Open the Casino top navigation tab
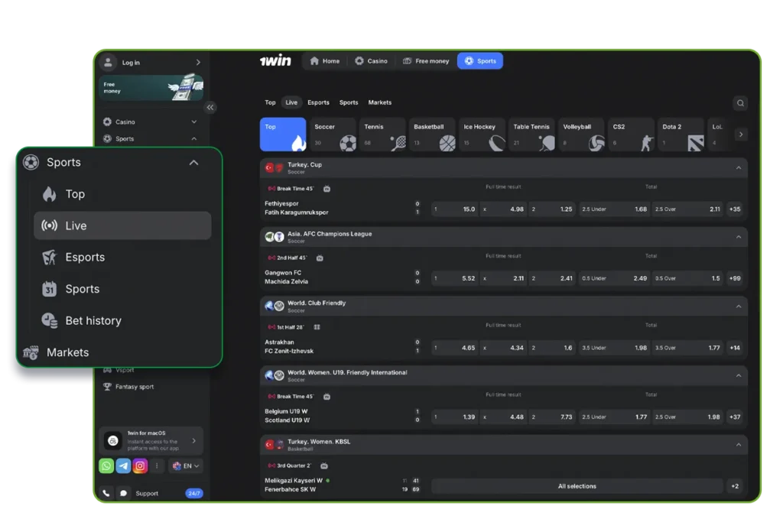Image resolution: width=783 pixels, height=532 pixels. point(371,61)
